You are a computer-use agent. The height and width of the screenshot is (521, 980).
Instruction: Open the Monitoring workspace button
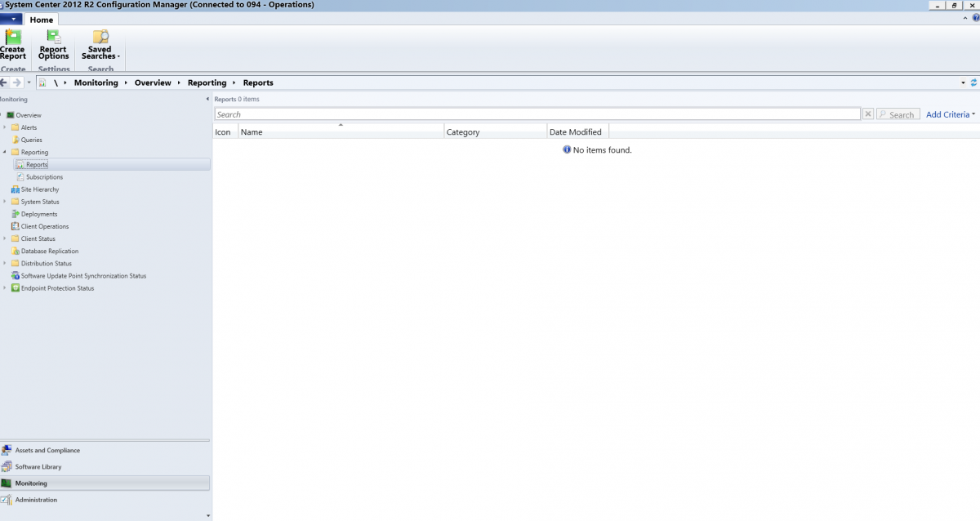coord(105,483)
